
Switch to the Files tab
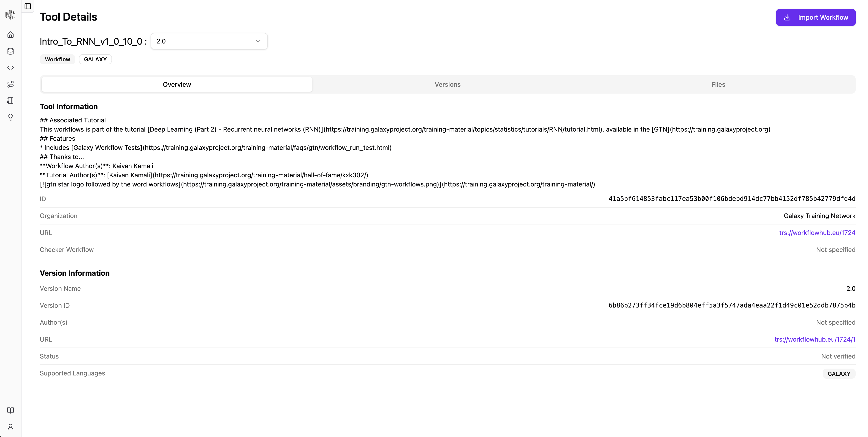718,84
